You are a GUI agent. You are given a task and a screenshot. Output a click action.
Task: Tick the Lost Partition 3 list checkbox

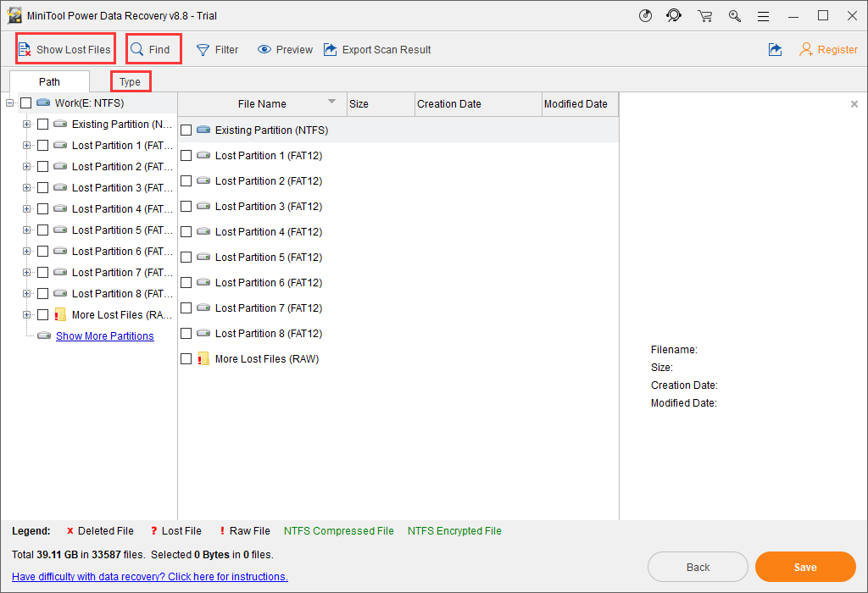click(x=186, y=207)
